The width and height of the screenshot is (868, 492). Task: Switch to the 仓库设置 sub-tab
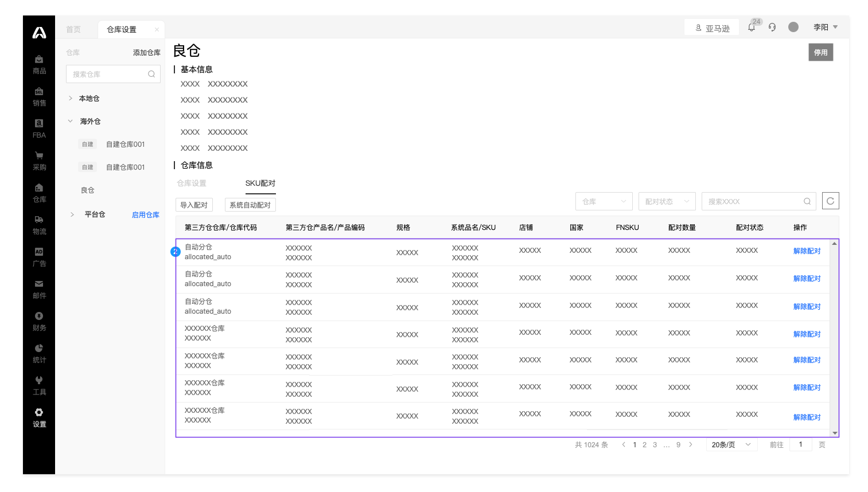pyautogui.click(x=192, y=183)
